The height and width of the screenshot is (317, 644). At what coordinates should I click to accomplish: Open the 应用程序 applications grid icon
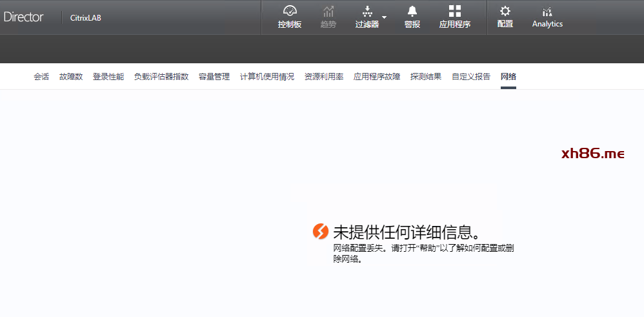(455, 12)
